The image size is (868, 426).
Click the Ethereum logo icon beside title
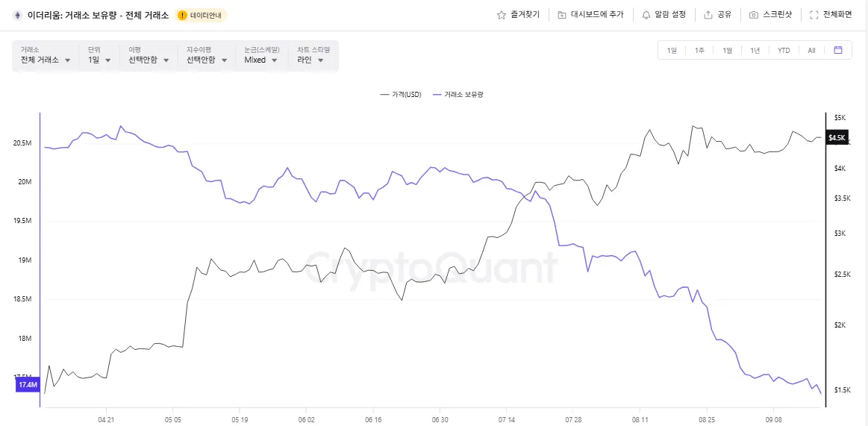point(17,15)
